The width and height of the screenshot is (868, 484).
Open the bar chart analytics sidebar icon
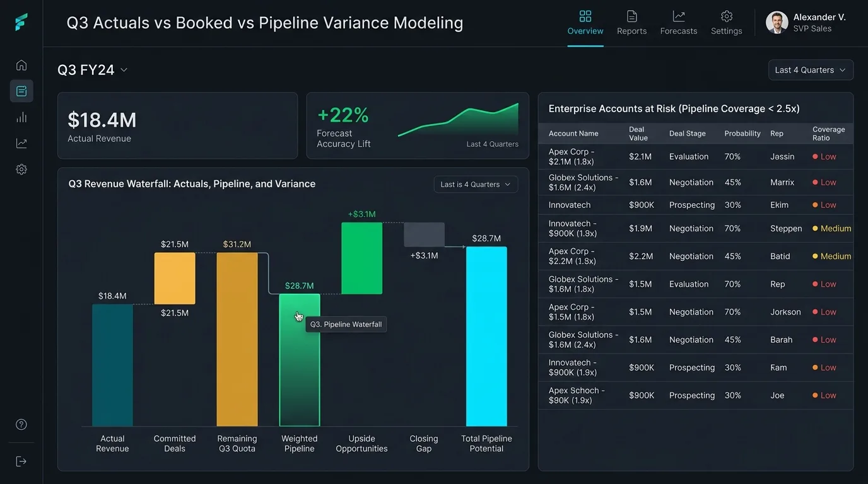(x=21, y=117)
